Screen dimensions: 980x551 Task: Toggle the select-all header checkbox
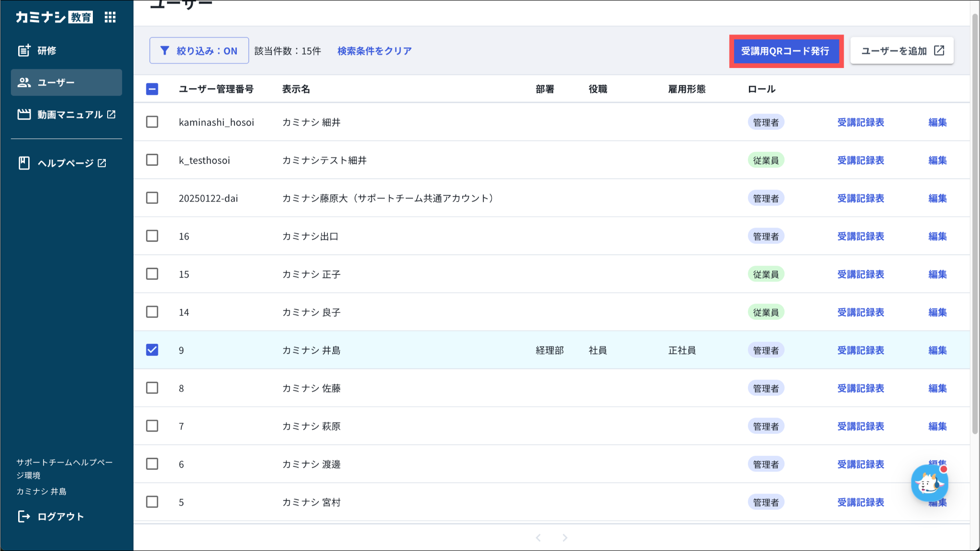(x=152, y=89)
